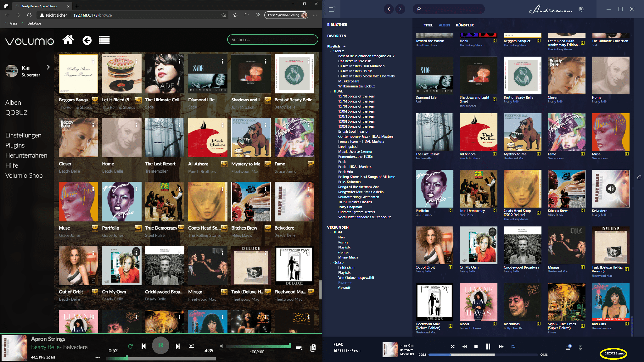Open Audirvana audio output speaker icon
The width and height of the screenshot is (644, 362).
tap(580, 348)
